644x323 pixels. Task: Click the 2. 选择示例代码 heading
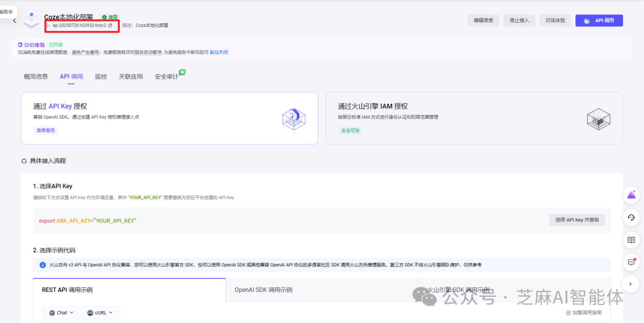click(54, 250)
